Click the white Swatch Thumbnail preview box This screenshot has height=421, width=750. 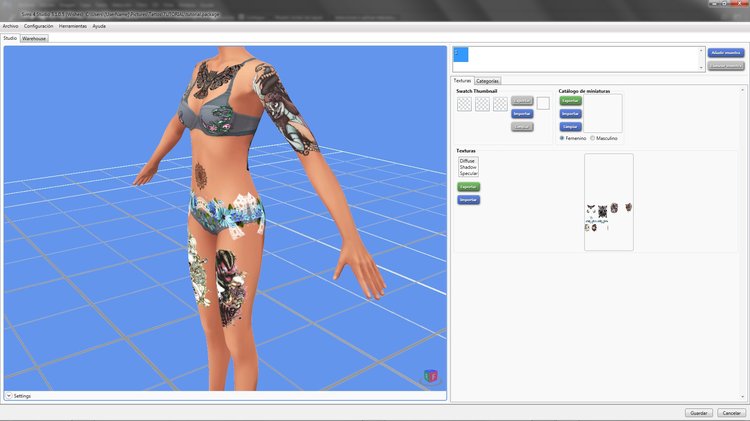tap(543, 103)
